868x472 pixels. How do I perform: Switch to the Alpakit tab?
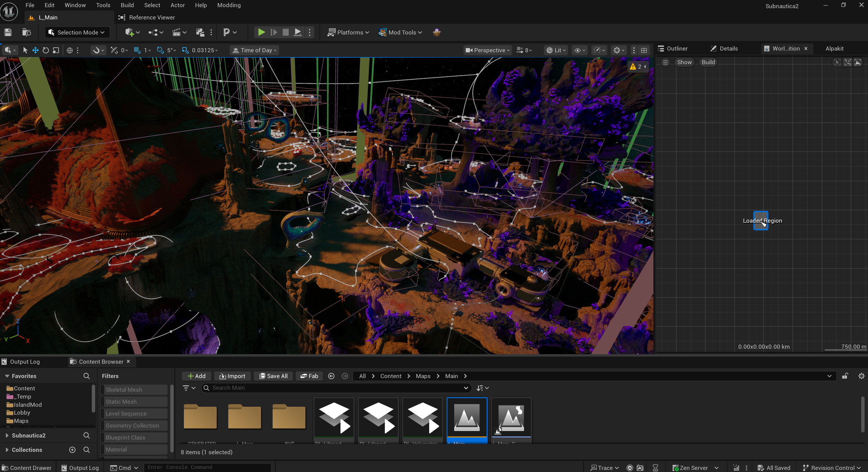(x=835, y=48)
